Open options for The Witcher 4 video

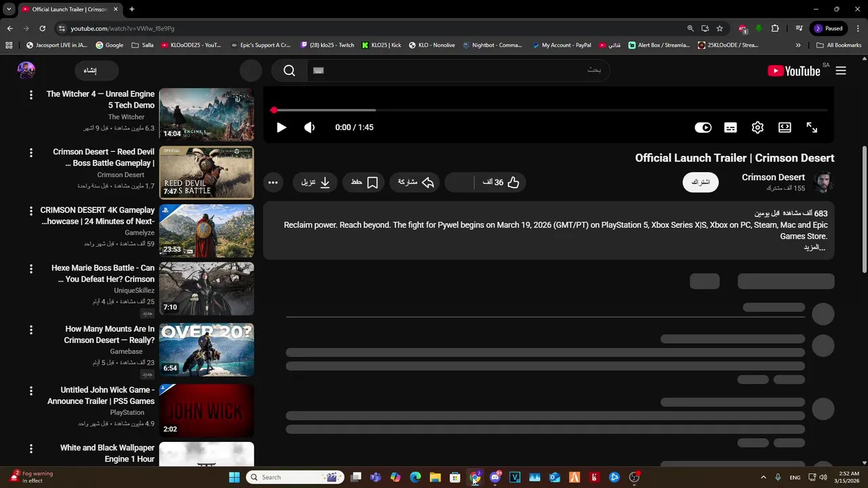[x=31, y=95]
